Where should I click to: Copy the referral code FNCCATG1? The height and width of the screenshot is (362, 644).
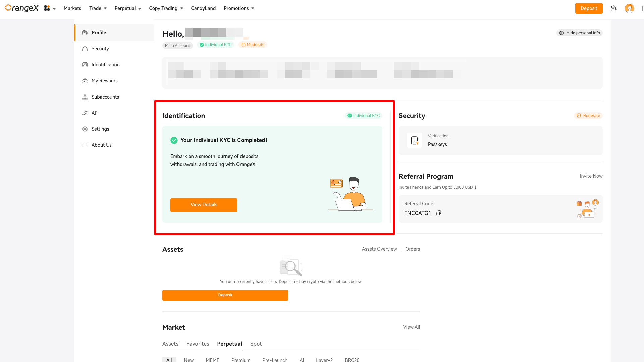point(439,213)
